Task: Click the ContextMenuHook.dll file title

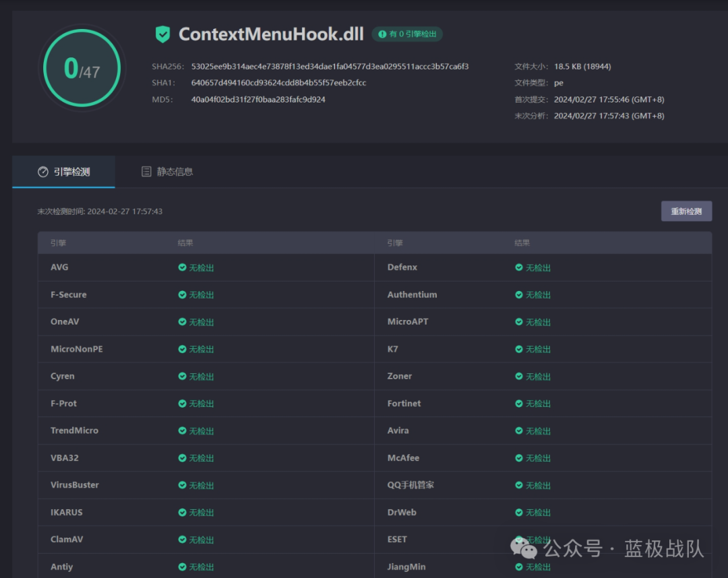Action: 271,34
